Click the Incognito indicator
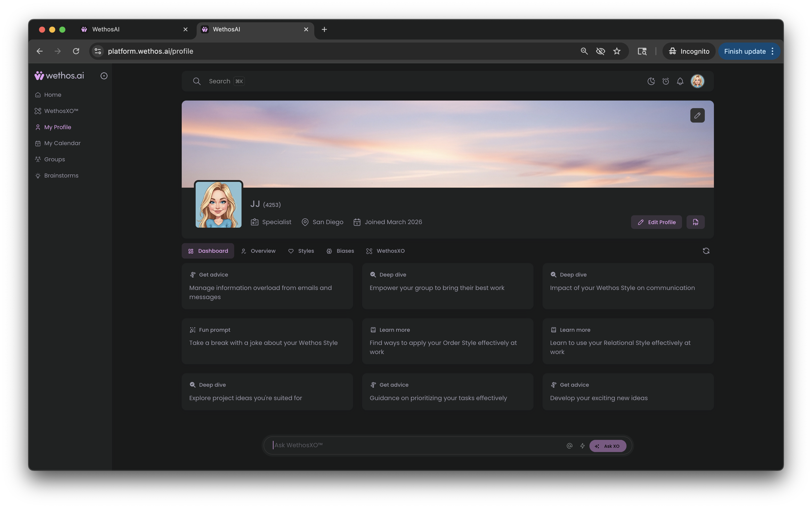 click(x=689, y=51)
